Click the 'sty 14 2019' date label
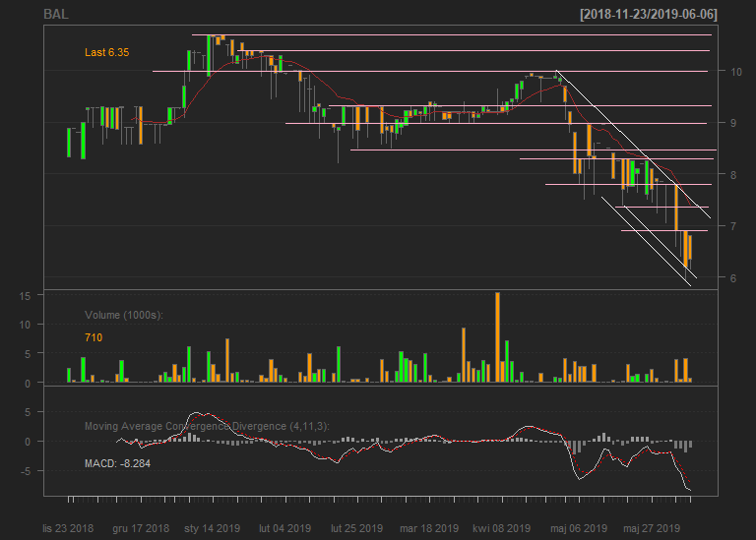 click(x=213, y=528)
